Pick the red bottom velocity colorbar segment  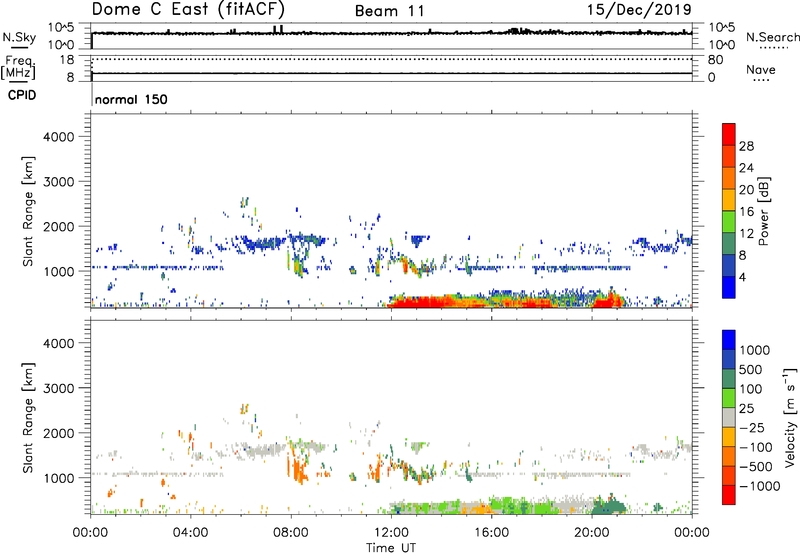click(729, 495)
